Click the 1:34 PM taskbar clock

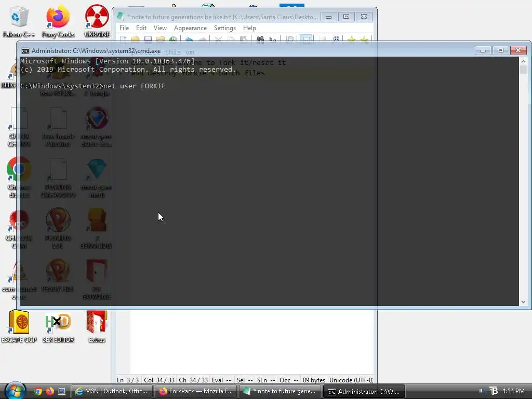tap(514, 391)
